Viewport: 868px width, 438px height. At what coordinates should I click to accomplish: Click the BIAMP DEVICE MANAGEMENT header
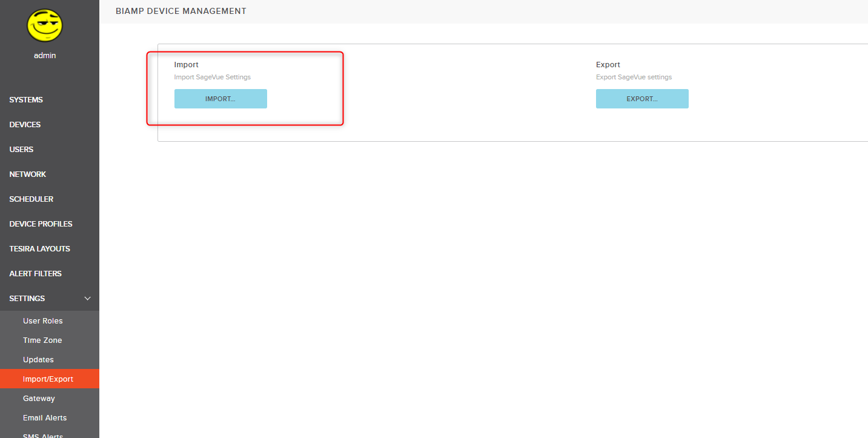(x=181, y=11)
